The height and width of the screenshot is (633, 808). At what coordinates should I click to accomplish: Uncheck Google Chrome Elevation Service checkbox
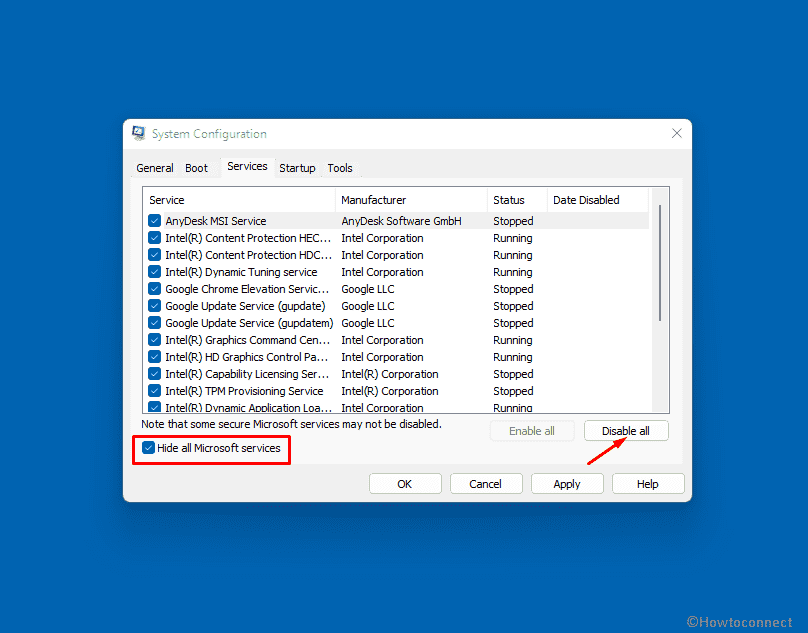click(x=154, y=289)
